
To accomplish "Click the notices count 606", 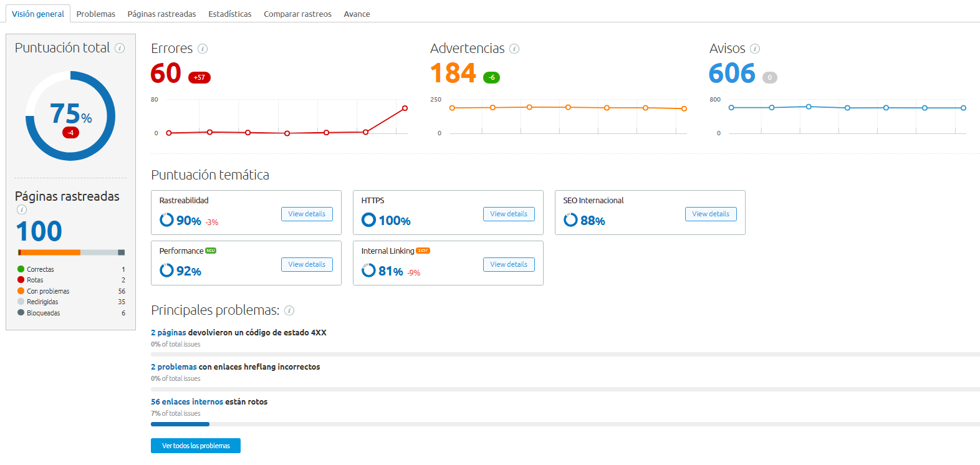I will coord(733,74).
